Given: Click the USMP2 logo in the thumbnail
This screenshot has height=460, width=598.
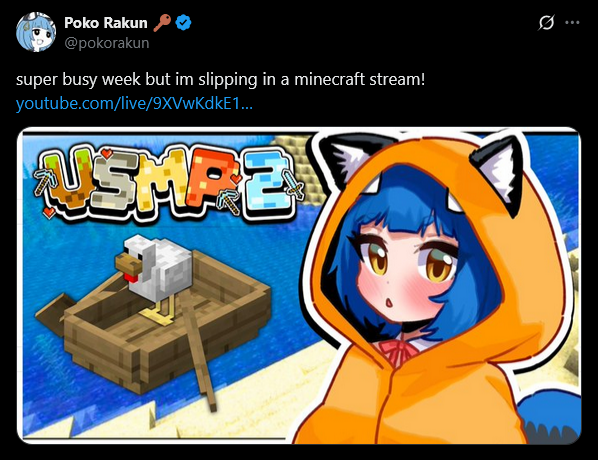Looking at the screenshot, I should [168, 184].
